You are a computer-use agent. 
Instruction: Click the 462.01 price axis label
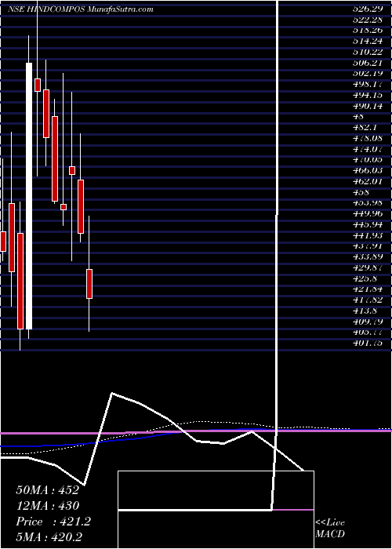click(367, 181)
